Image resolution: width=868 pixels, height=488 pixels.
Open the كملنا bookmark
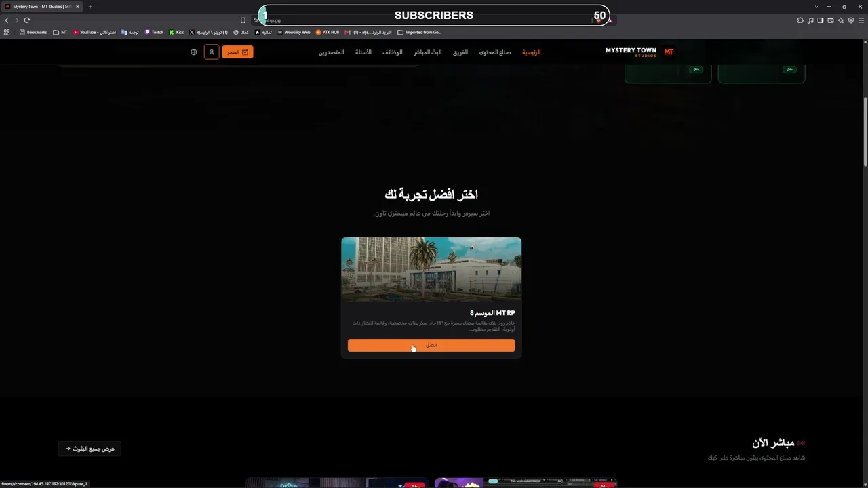[x=241, y=32]
